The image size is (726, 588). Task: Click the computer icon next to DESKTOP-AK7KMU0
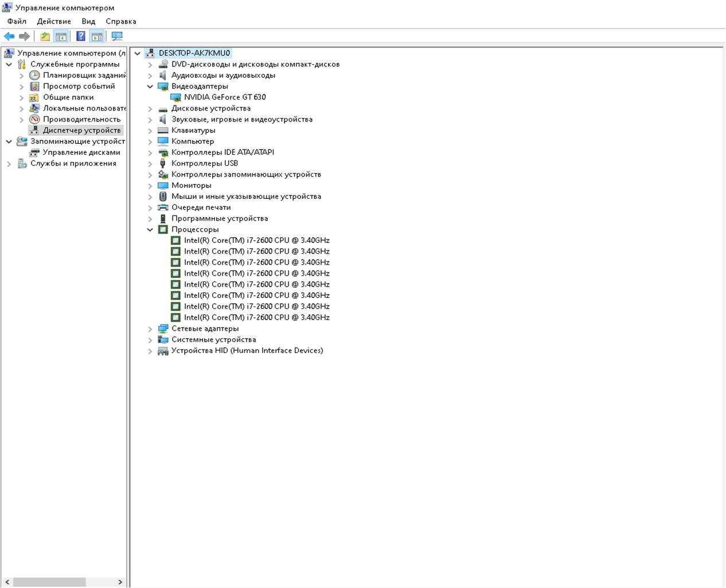150,53
